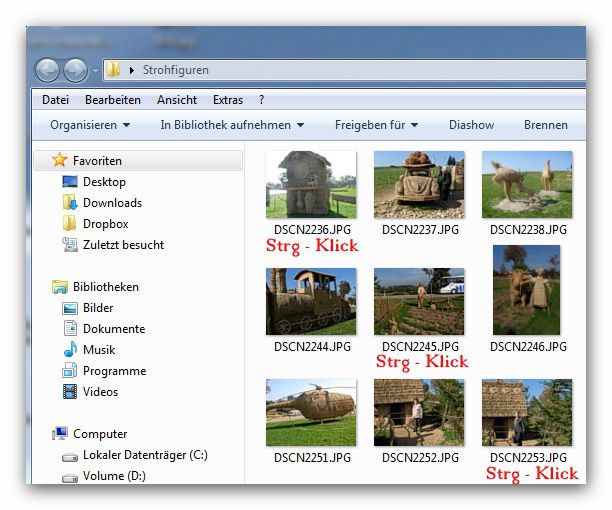This screenshot has height=510, width=612.
Task: Expand the Organisieren dropdown
Action: (90, 125)
